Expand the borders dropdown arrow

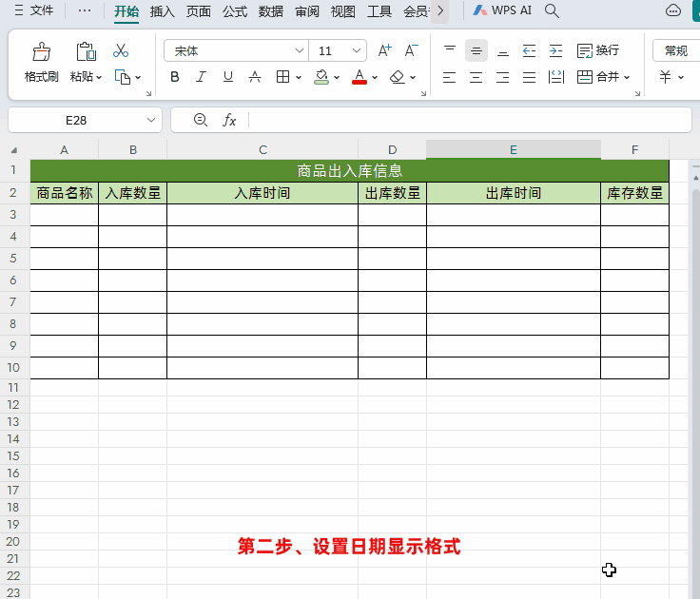(299, 77)
